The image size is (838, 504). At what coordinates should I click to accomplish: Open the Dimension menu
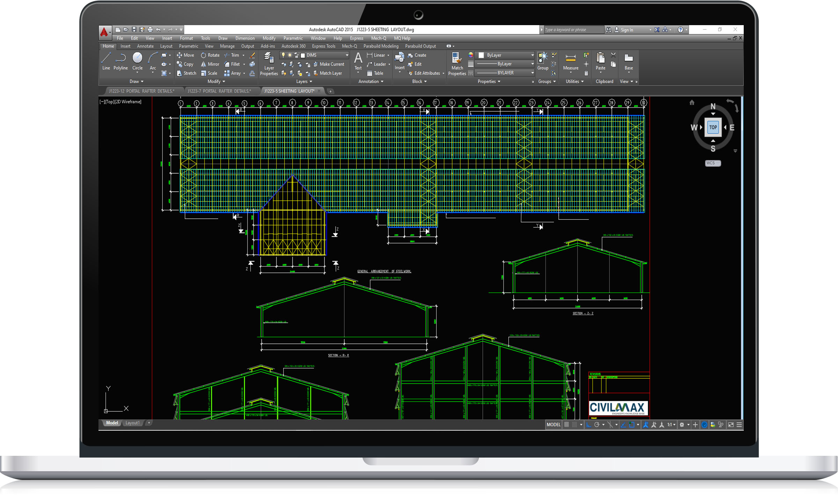(245, 38)
